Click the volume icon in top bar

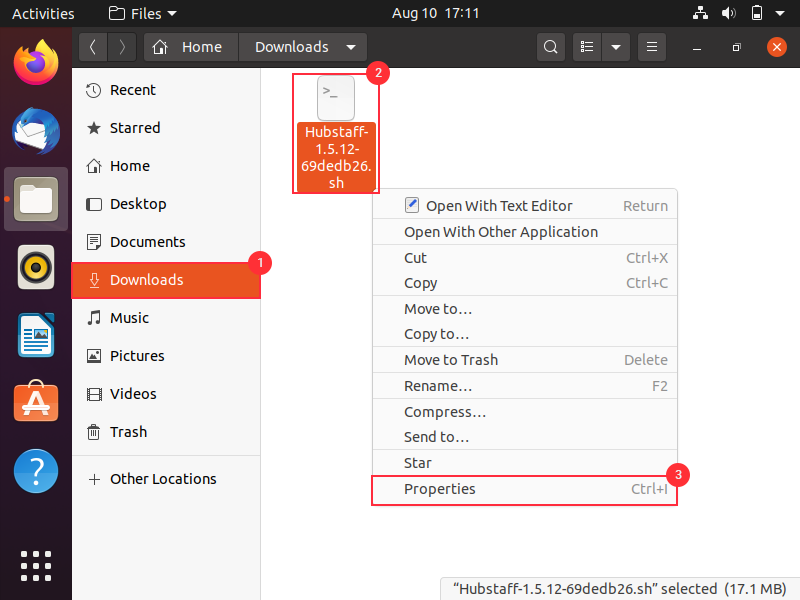[x=729, y=13]
